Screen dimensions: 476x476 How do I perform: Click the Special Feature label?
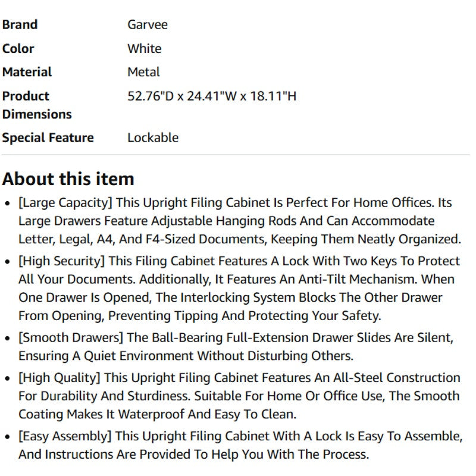click(48, 138)
